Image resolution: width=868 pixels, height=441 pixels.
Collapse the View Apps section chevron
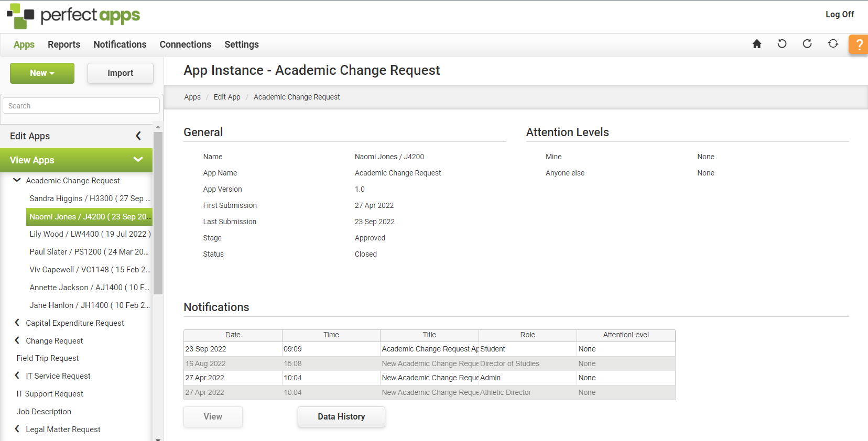click(138, 160)
